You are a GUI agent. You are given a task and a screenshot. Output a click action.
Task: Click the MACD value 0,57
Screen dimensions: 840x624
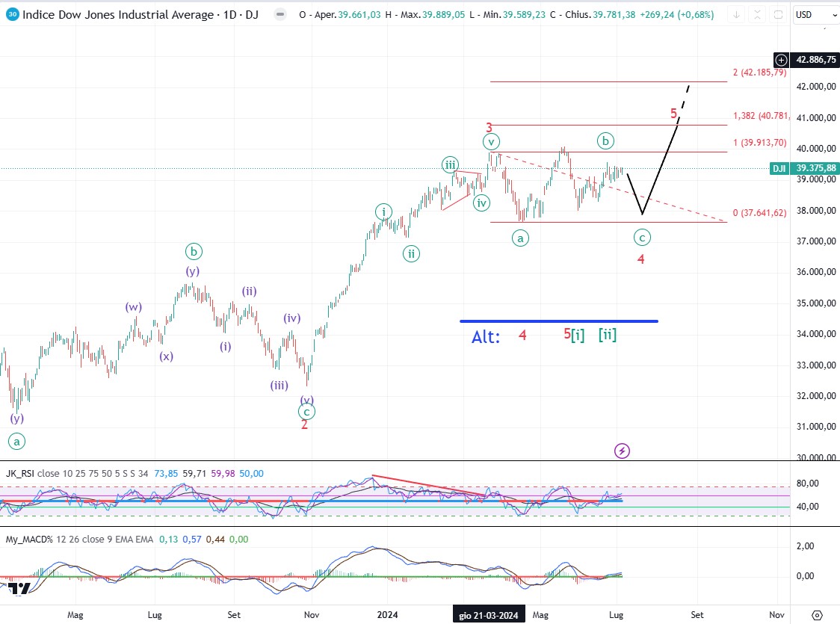[192, 540]
